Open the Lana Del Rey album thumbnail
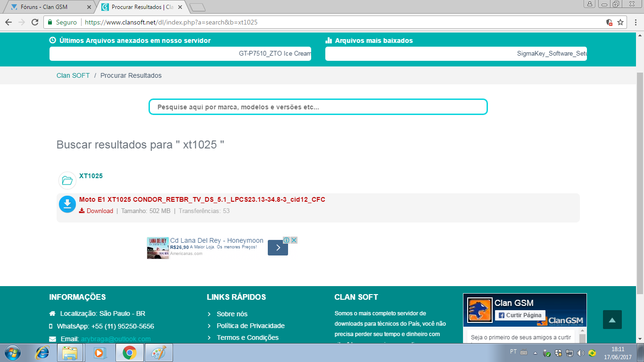This screenshot has height=362, width=644. coord(158,248)
